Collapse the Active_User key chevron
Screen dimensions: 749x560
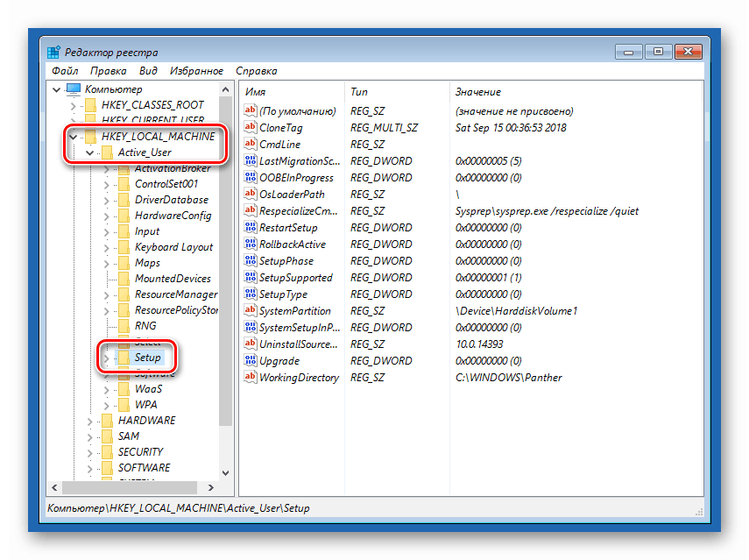[x=90, y=152]
